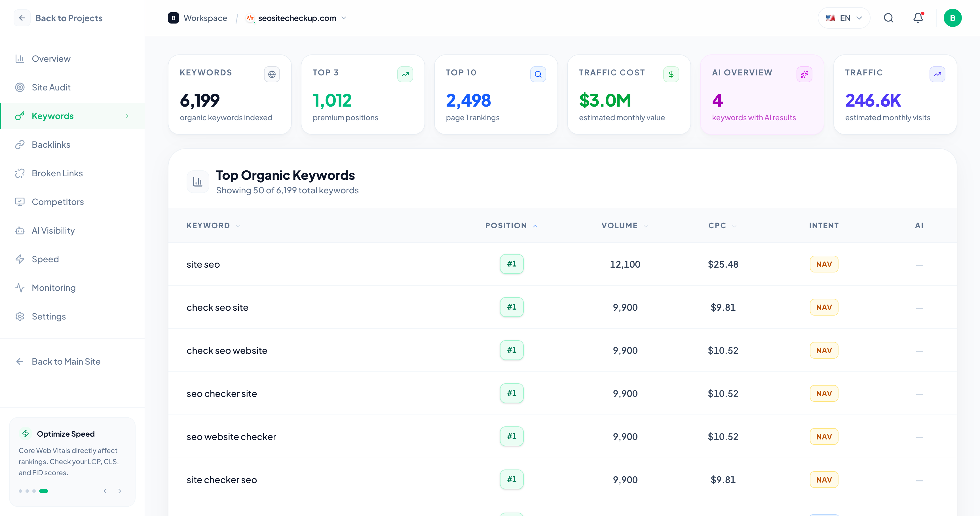The width and height of the screenshot is (980, 516).
Task: Open the green B user avatar
Action: pyautogui.click(x=952, y=18)
